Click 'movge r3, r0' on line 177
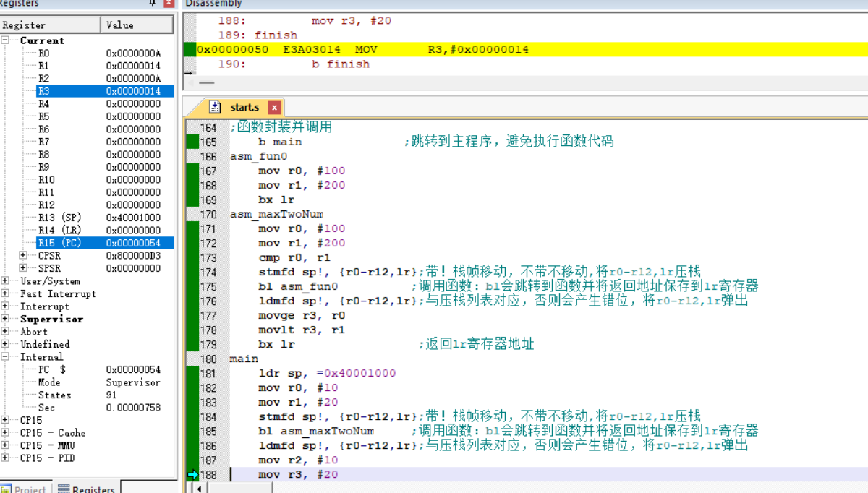Screen dimensions: 868x493 pyautogui.click(x=302, y=315)
